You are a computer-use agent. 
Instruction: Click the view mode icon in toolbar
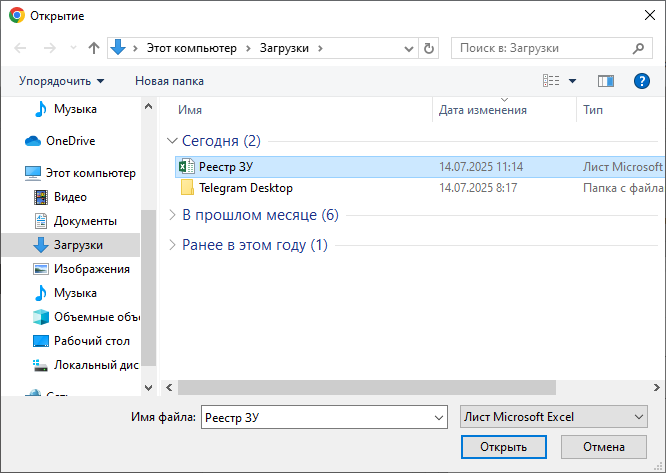click(x=551, y=81)
